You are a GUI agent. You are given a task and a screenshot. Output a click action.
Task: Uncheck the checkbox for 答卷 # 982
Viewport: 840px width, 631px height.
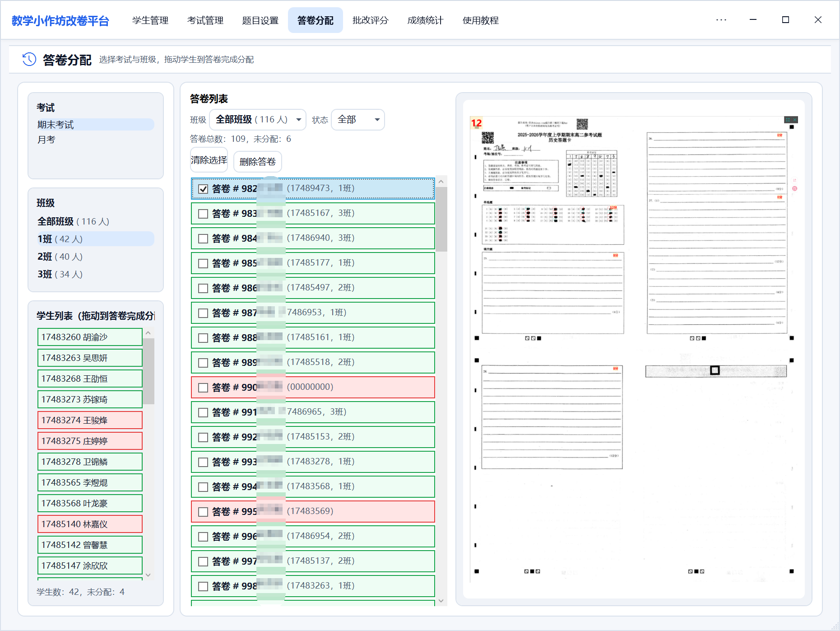[x=204, y=189]
